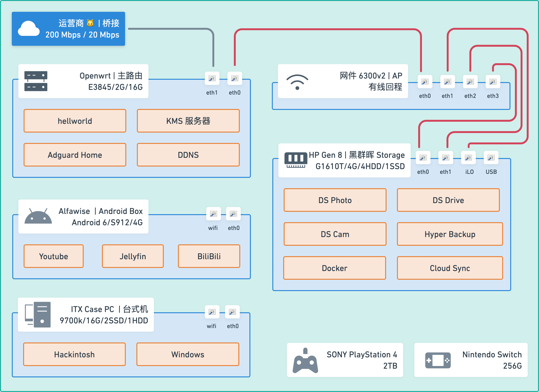Click the Netgear eth3 port icon
Image resolution: width=539 pixels, height=392 pixels.
493,82
